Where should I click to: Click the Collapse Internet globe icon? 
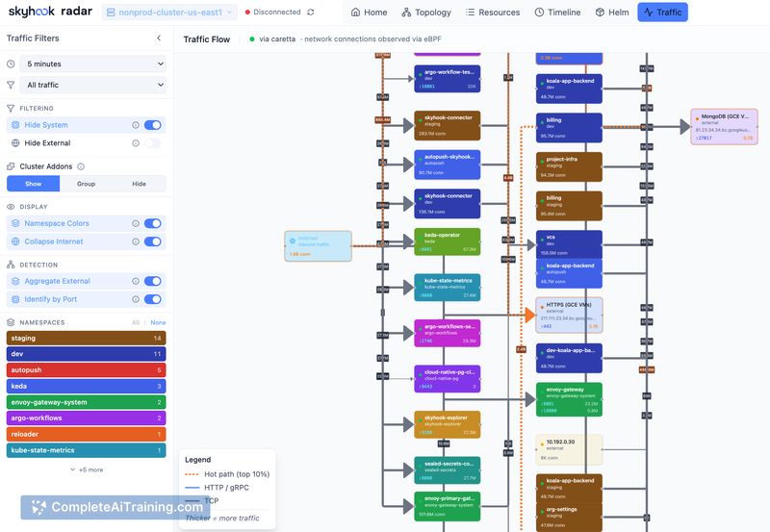point(15,241)
